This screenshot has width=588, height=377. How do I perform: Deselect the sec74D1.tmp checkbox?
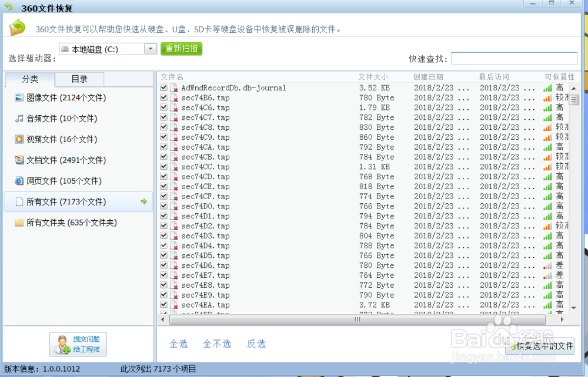point(164,216)
